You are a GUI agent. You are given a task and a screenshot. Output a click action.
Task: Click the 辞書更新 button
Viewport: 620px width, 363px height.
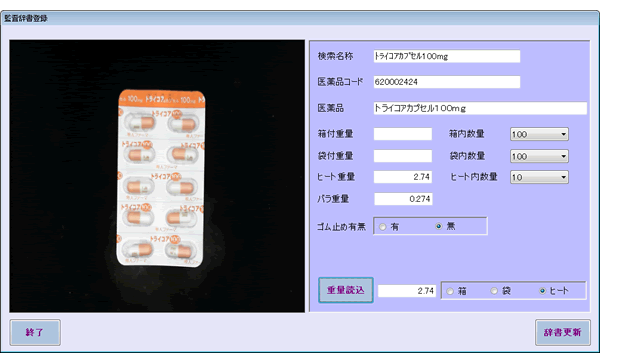[x=563, y=332]
